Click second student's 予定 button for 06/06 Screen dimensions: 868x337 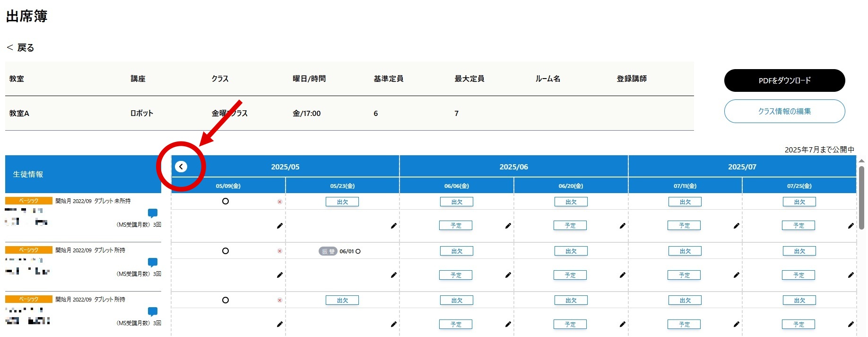coord(456,275)
